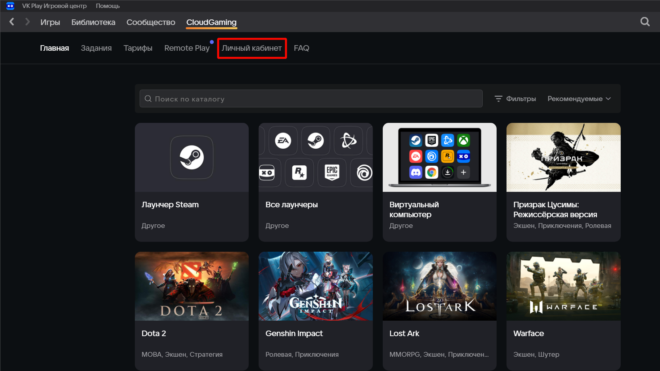This screenshot has height=371, width=660.
Task: Click the Все лаунчеры title
Action: coord(292,205)
